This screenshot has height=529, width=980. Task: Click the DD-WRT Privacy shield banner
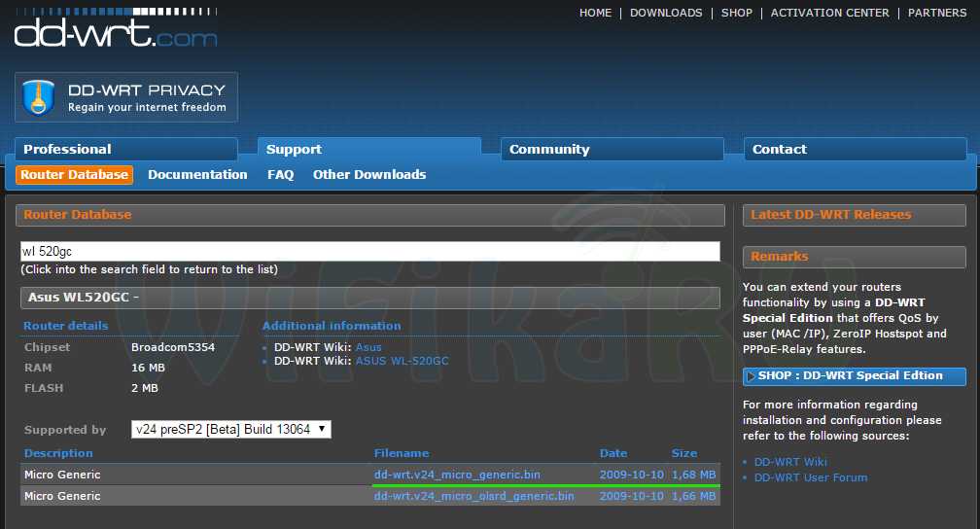click(x=126, y=97)
